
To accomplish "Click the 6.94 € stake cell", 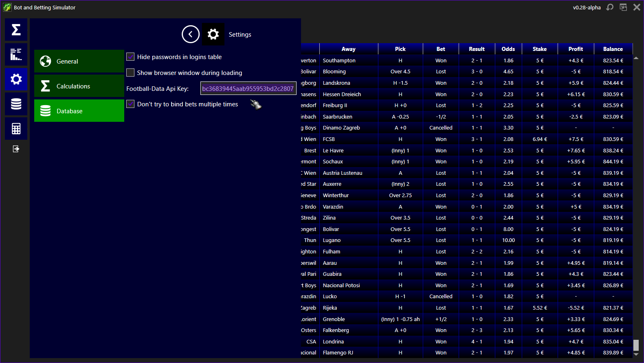I will 540,139.
